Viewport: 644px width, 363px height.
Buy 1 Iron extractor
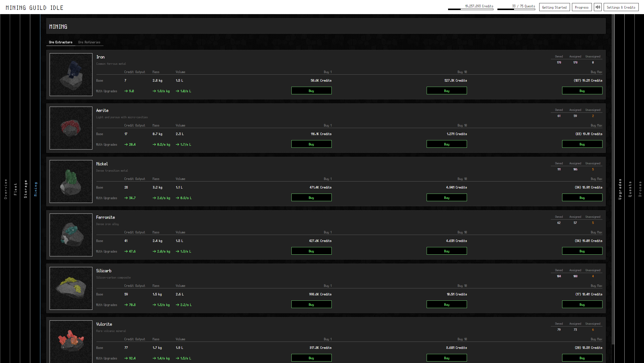click(x=311, y=90)
